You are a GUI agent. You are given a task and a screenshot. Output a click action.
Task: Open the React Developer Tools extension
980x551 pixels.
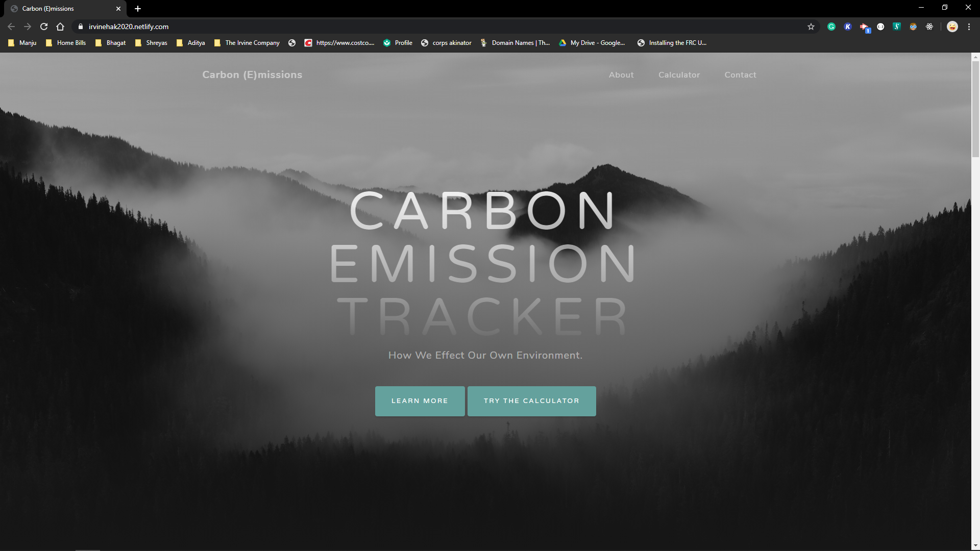[x=929, y=27]
